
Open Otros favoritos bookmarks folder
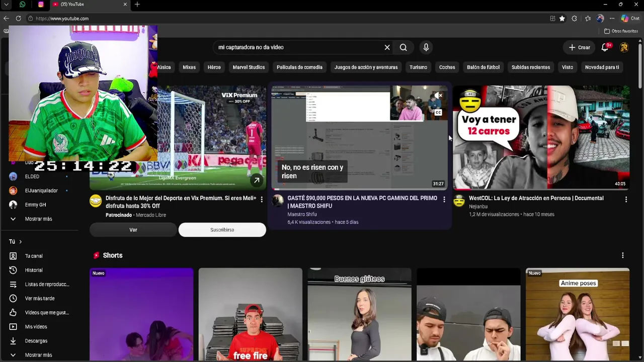click(621, 31)
